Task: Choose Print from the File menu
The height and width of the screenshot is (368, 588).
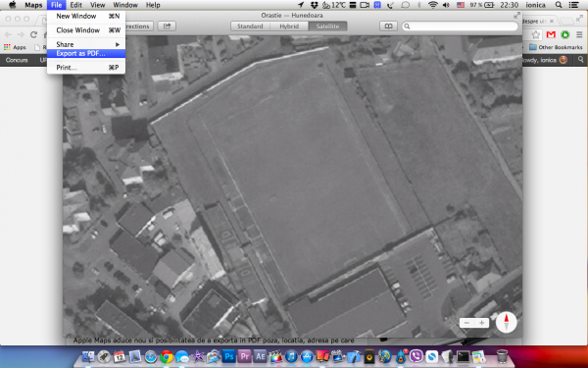Action: click(x=86, y=68)
